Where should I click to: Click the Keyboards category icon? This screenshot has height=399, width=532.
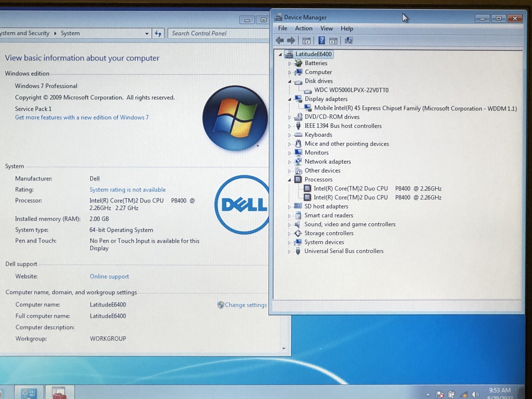[x=299, y=135]
